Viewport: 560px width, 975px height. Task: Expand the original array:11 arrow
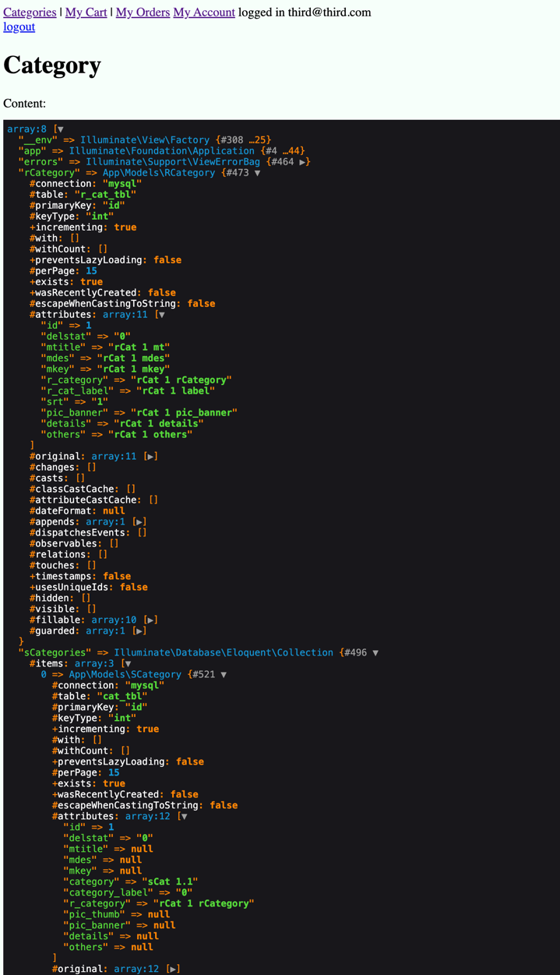[150, 457]
